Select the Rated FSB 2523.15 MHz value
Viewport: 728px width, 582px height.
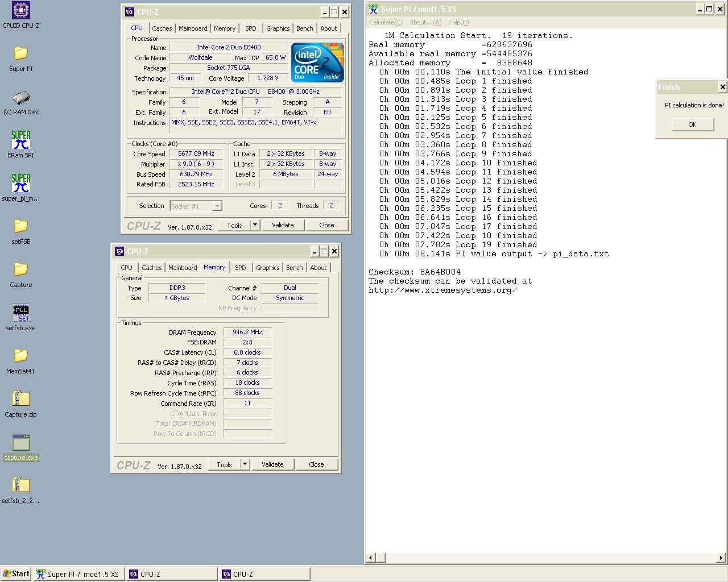coord(196,185)
